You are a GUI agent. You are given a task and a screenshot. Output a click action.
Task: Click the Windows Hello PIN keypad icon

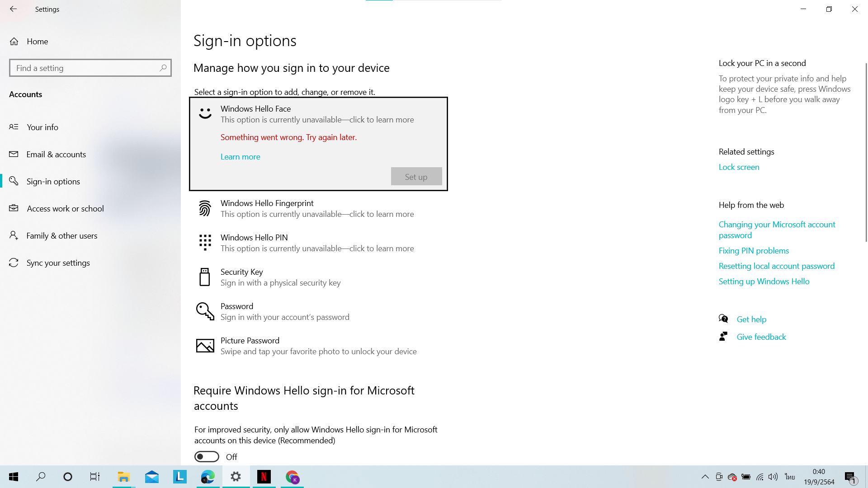tap(205, 243)
